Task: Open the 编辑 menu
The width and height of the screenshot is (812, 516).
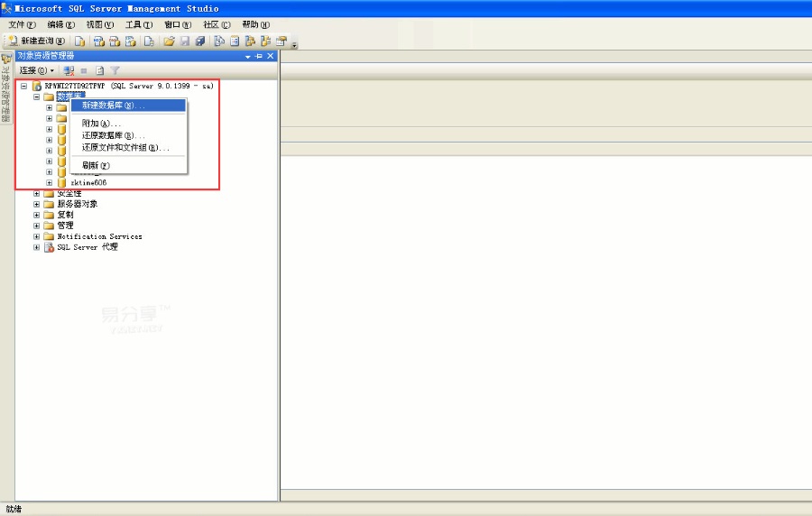Action: (x=60, y=24)
